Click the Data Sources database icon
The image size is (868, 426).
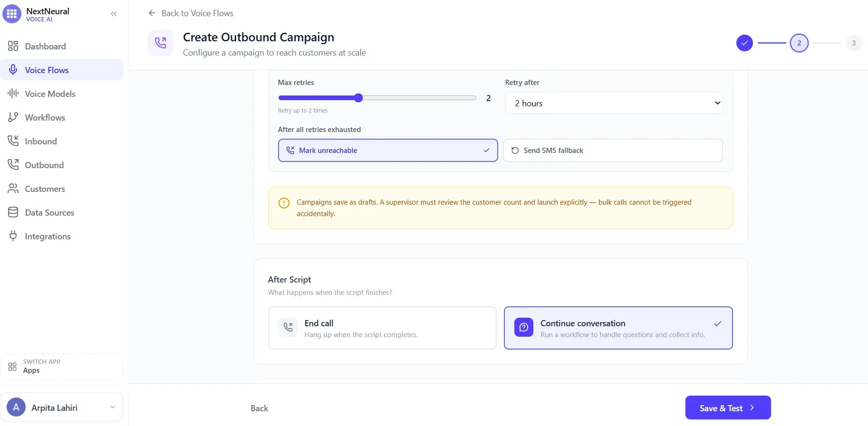pyautogui.click(x=13, y=212)
